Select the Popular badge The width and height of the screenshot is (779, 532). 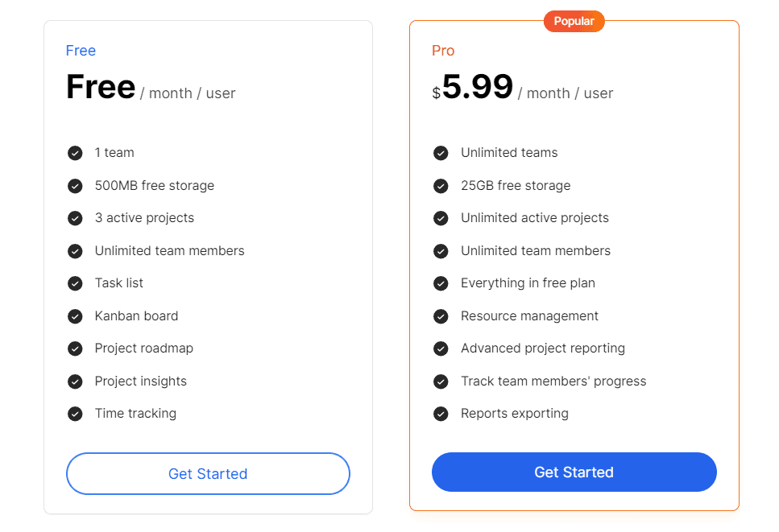(x=574, y=21)
